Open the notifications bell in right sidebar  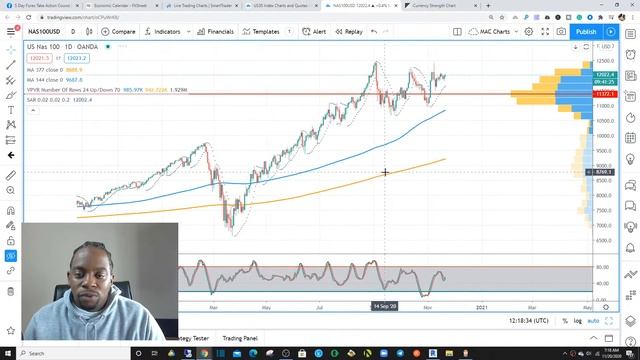click(x=631, y=247)
